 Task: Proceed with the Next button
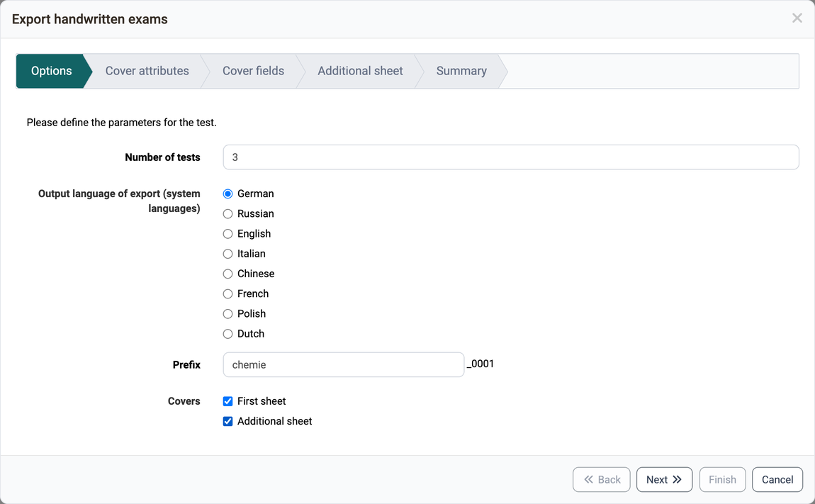664,480
